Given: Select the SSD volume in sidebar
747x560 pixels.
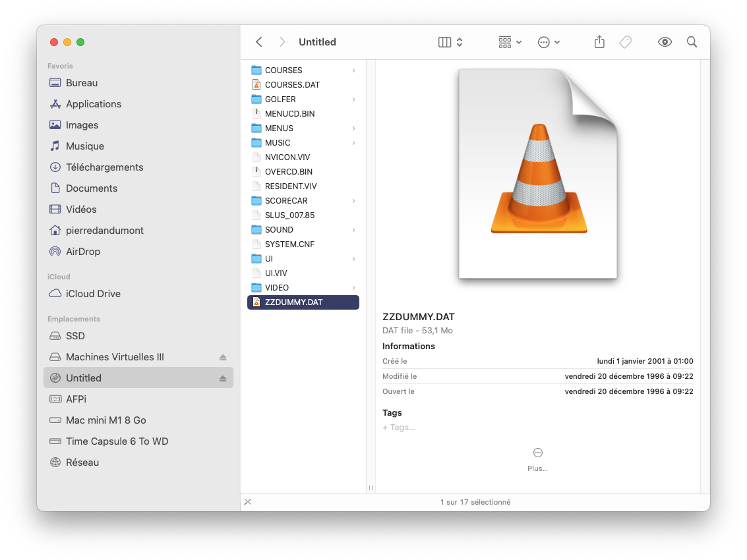Looking at the screenshot, I should tap(138, 336).
